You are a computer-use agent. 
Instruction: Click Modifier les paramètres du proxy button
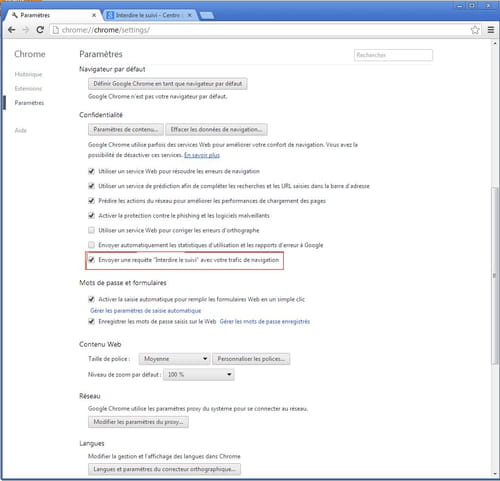point(138,422)
